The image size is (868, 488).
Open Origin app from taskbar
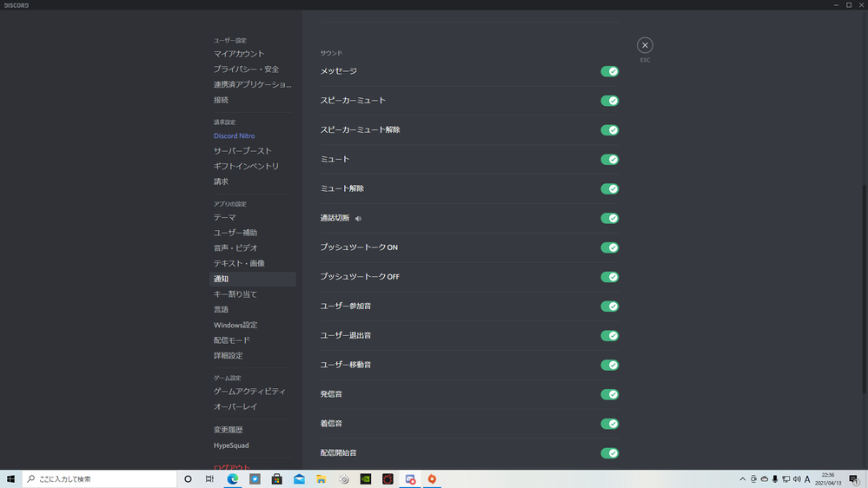click(x=432, y=479)
